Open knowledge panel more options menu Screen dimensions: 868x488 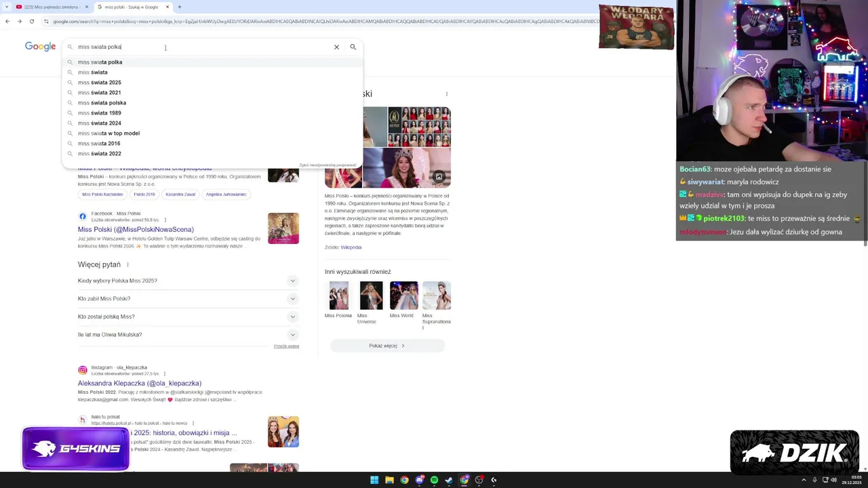(446, 94)
